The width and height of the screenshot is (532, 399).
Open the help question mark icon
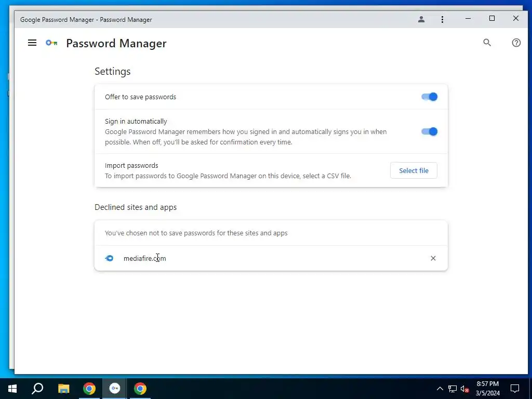tap(516, 43)
